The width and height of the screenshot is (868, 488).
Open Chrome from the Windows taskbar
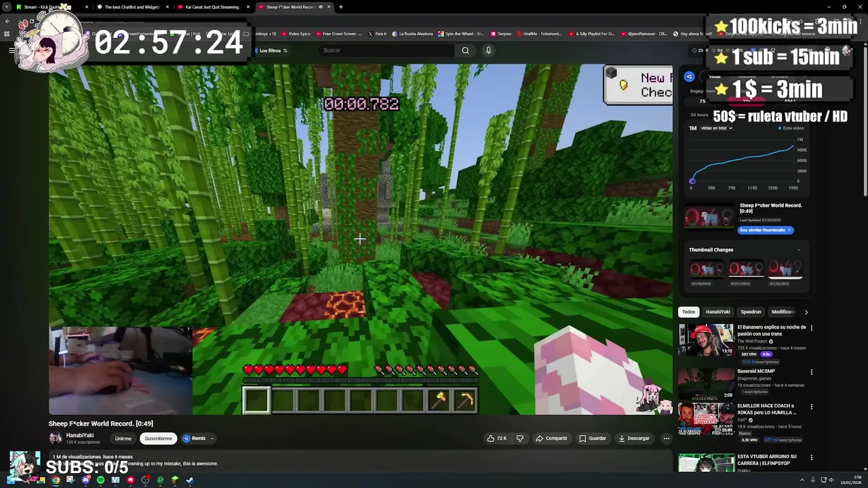(x=56, y=480)
